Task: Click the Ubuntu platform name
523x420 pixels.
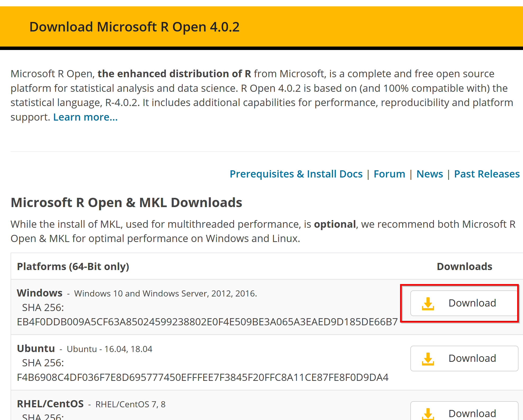Action: coord(36,349)
